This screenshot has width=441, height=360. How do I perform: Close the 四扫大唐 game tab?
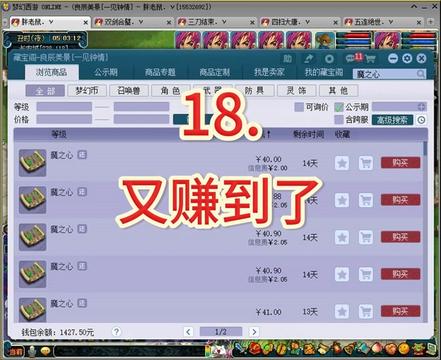pyautogui.click(x=336, y=22)
